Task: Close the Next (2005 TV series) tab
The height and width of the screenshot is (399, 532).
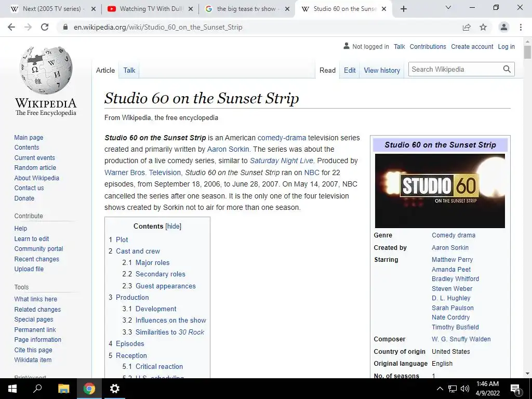Action: point(94,9)
